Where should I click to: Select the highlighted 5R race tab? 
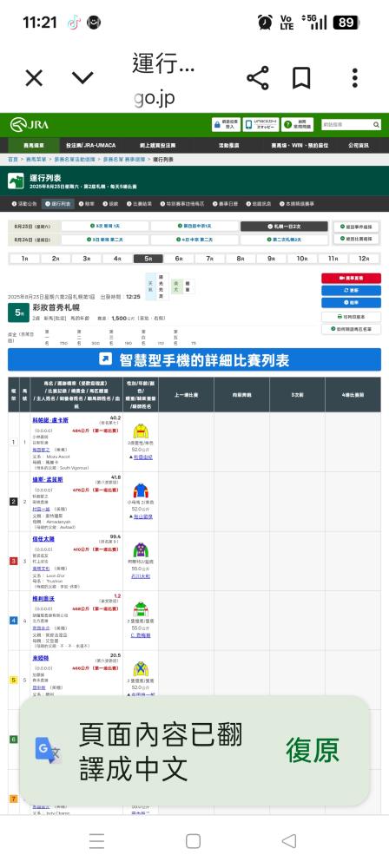coord(148,259)
